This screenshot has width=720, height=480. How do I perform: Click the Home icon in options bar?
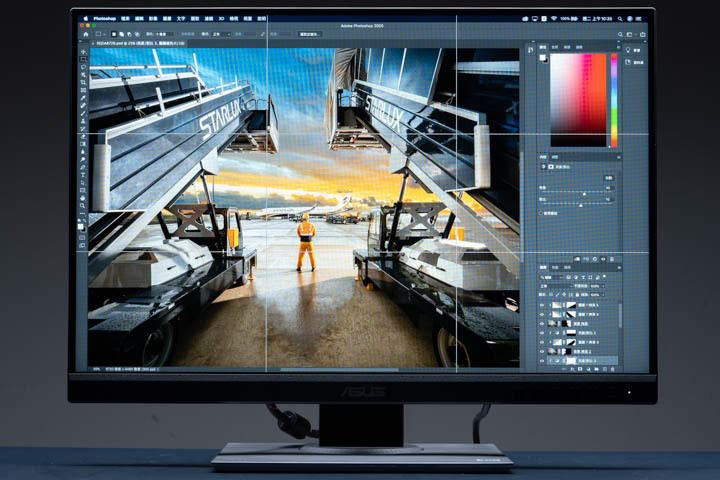(86, 34)
